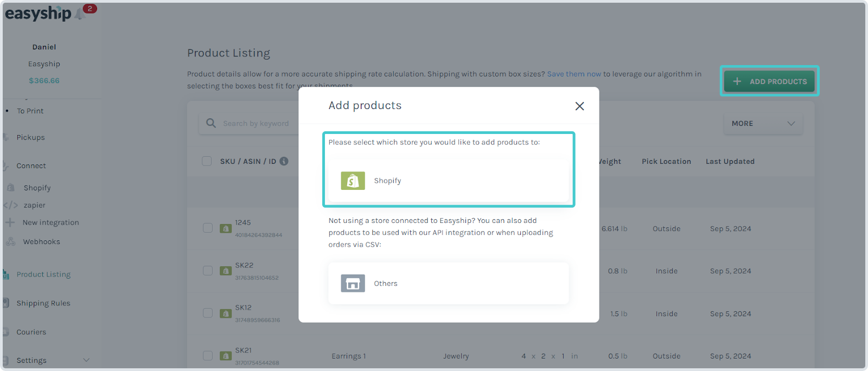
Task: Focus the Search by keyword field
Action: point(256,124)
